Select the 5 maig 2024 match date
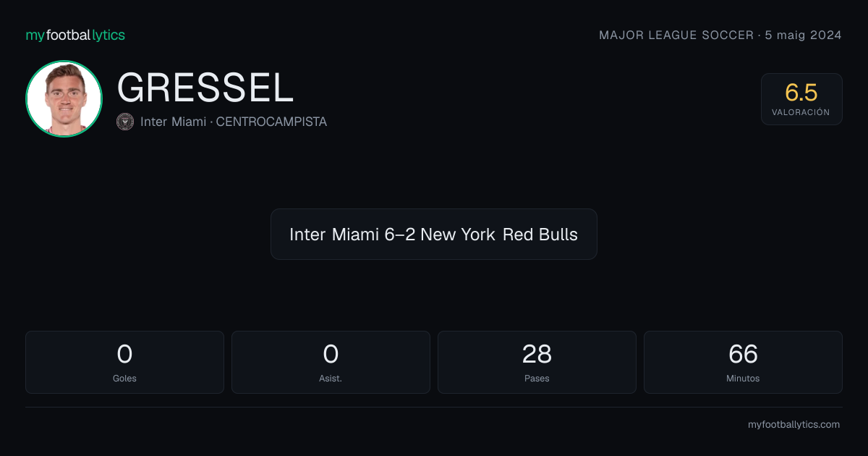Image resolution: width=868 pixels, height=456 pixels. [x=803, y=35]
